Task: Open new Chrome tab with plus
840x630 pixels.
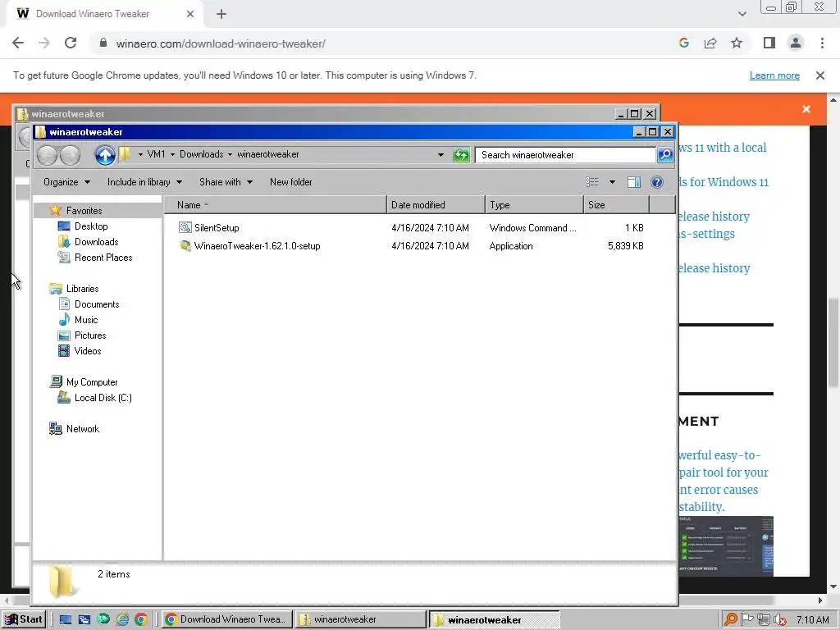Action: pyautogui.click(x=221, y=14)
